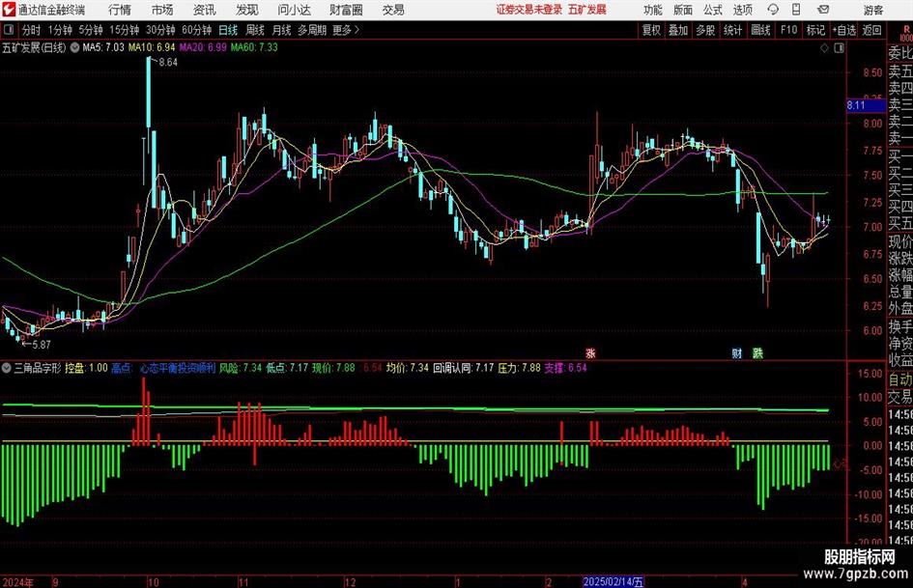The width and height of the screenshot is (913, 588).
Task: Open the 财富圈 menu
Action: [x=346, y=10]
